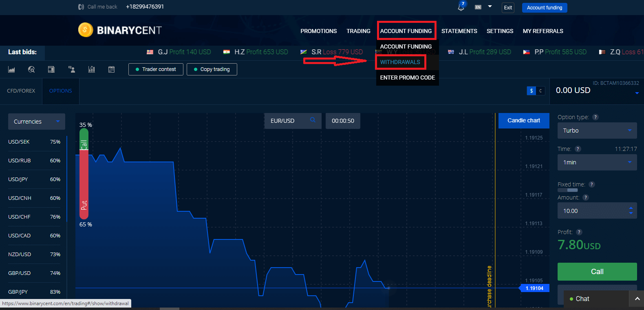Image resolution: width=644 pixels, height=310 pixels.
Task: Open the Profit help question mark
Action: coord(579,232)
